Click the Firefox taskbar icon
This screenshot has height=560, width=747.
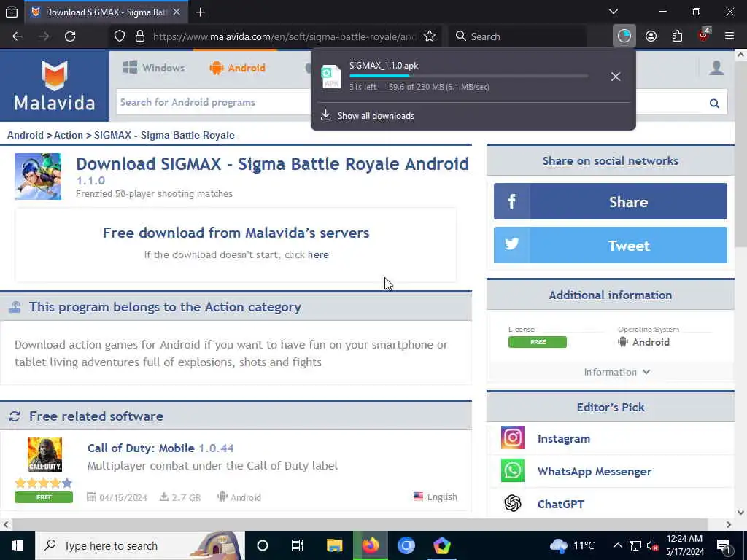(x=370, y=545)
